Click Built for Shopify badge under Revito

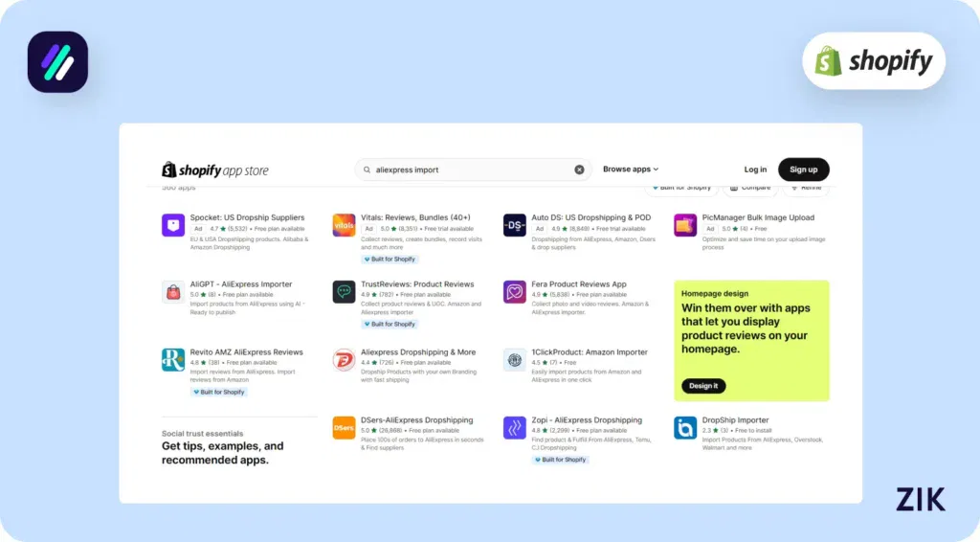(x=219, y=392)
